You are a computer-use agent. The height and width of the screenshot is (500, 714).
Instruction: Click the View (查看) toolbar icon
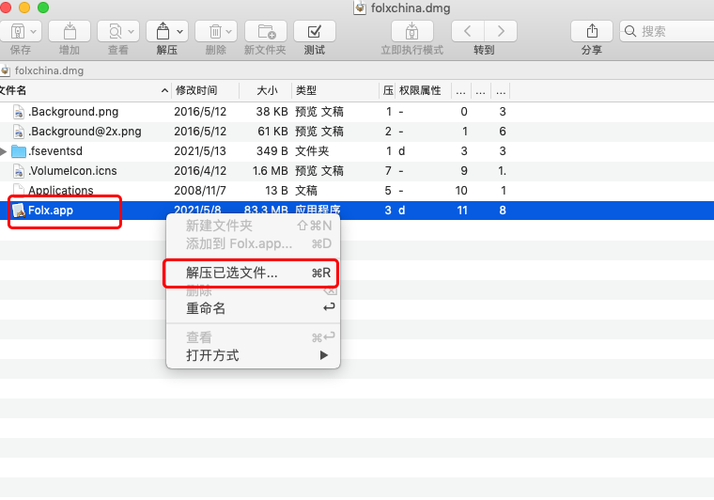(x=115, y=31)
